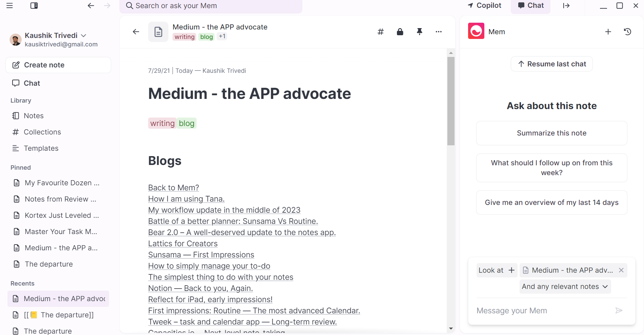This screenshot has width=644, height=335.
Task: Open Sunsama — First Impressions link
Action: tap(201, 255)
